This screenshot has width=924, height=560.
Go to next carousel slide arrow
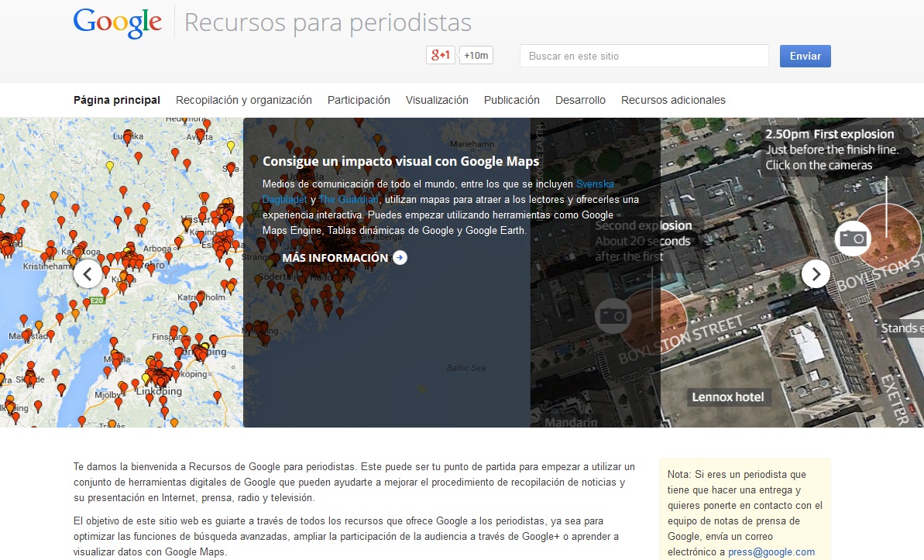coord(816,273)
